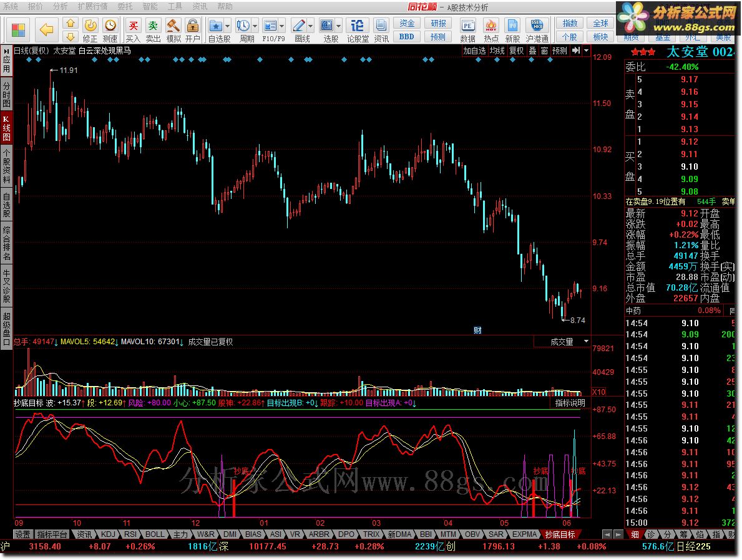This screenshot has width=742, height=560.
Task: Expand the 画线 drawing dropdown arrow
Action: pyautogui.click(x=310, y=26)
